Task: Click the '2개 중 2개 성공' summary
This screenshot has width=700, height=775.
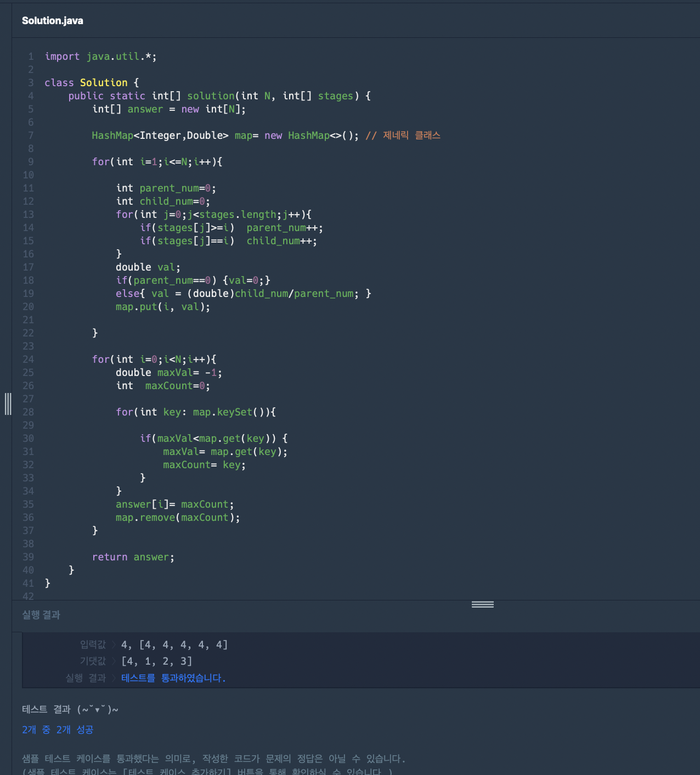Action: coord(58,729)
